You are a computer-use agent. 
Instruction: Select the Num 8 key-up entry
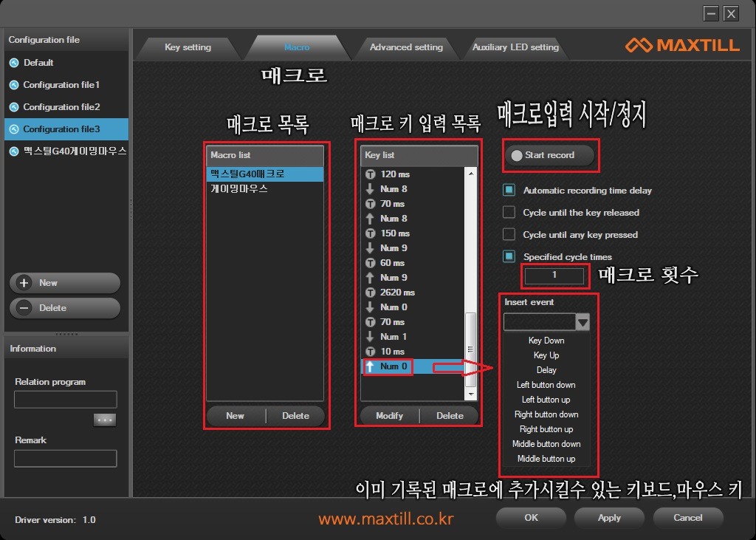412,219
